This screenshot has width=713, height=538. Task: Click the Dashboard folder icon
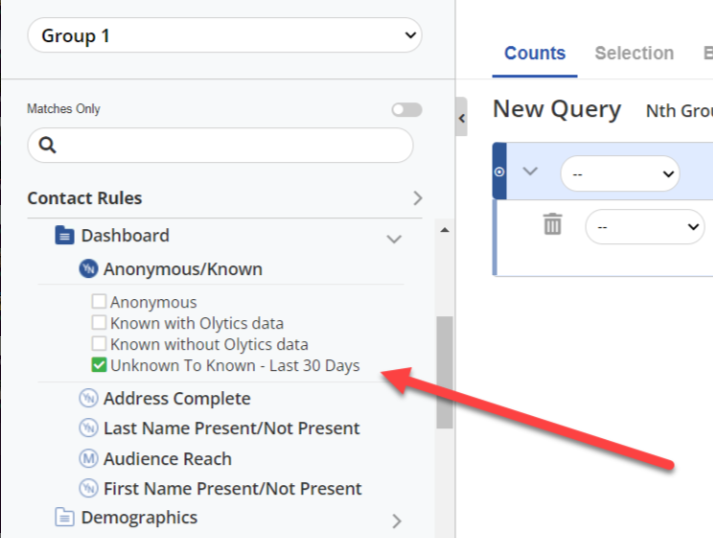point(65,236)
